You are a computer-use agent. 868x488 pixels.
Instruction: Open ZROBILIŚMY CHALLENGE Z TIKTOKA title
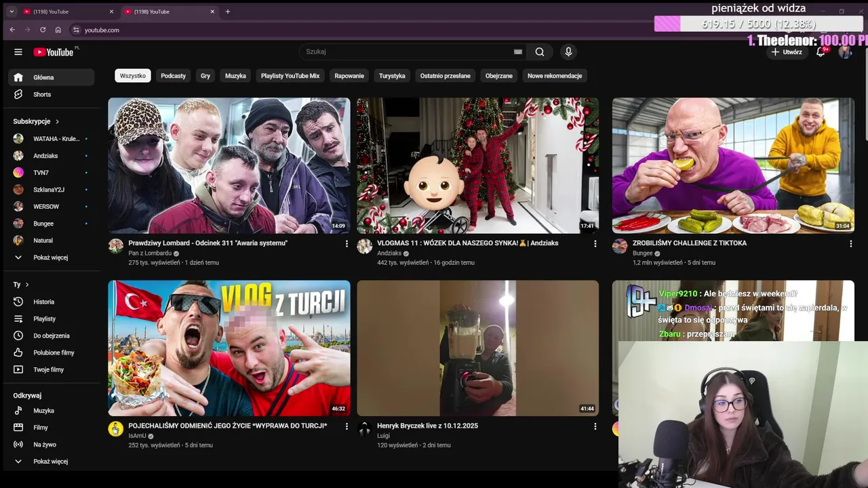click(690, 243)
